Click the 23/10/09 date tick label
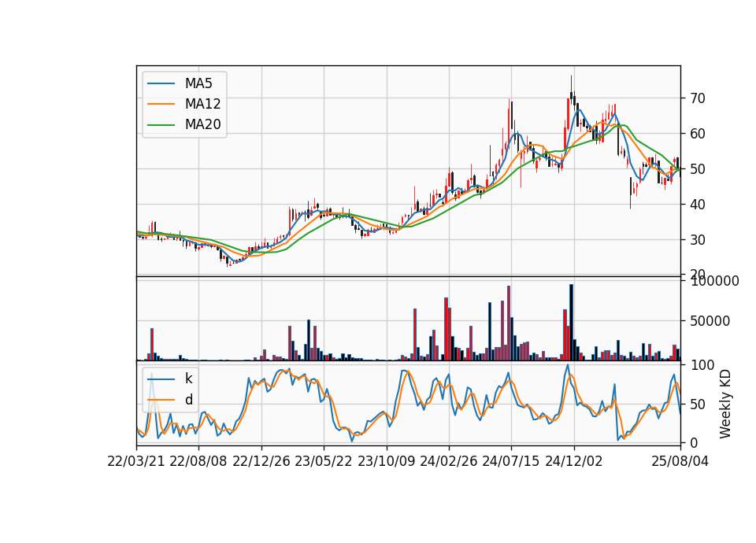 pos(386,461)
